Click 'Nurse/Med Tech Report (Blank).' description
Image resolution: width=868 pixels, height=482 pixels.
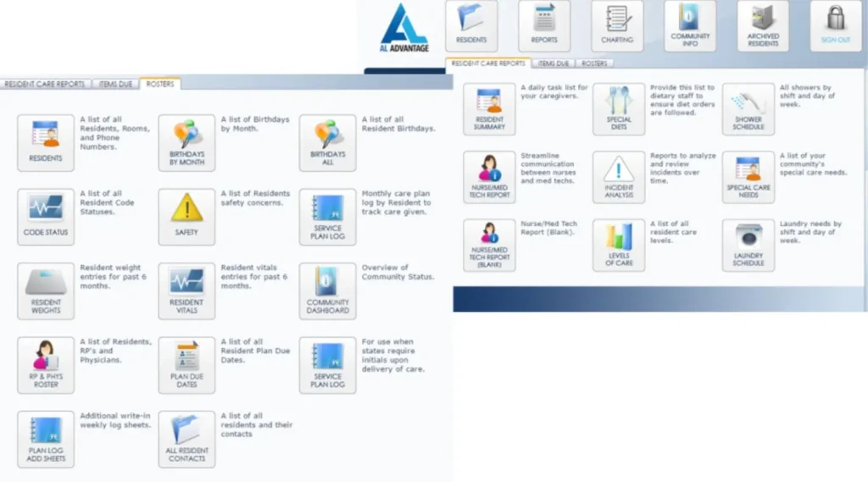click(x=548, y=228)
